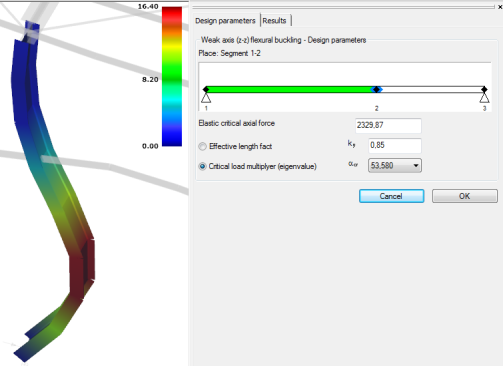Close the design parameters panel
The height and width of the screenshot is (366, 503).
tap(500, 7)
